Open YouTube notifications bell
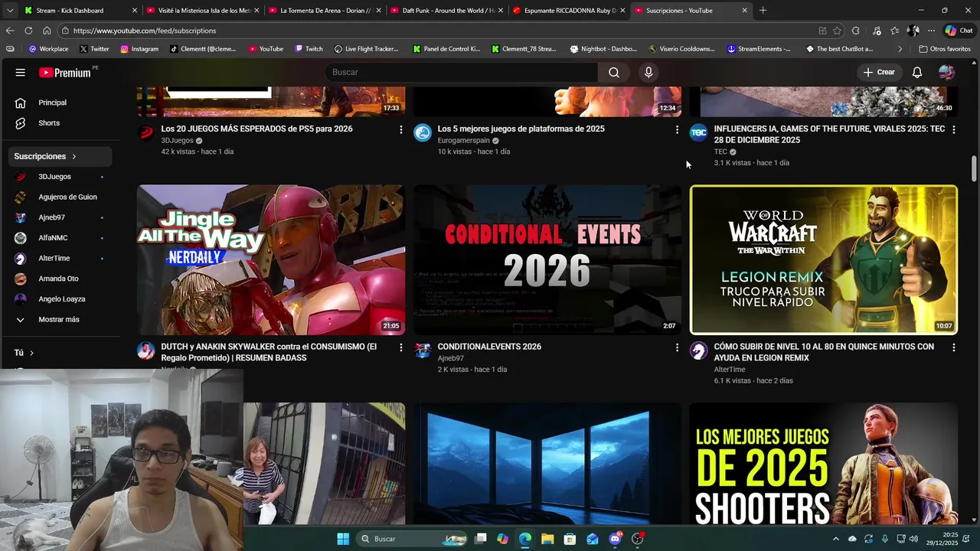Viewport: 980px width, 551px height. click(x=917, y=72)
